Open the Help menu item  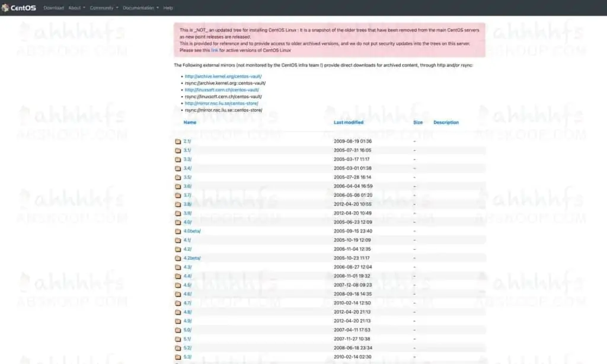pos(168,8)
